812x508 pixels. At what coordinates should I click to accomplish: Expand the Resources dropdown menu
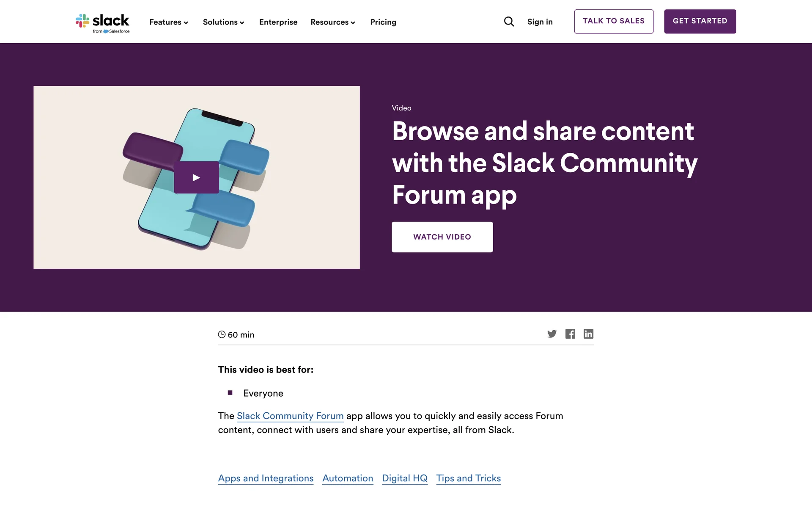point(332,22)
